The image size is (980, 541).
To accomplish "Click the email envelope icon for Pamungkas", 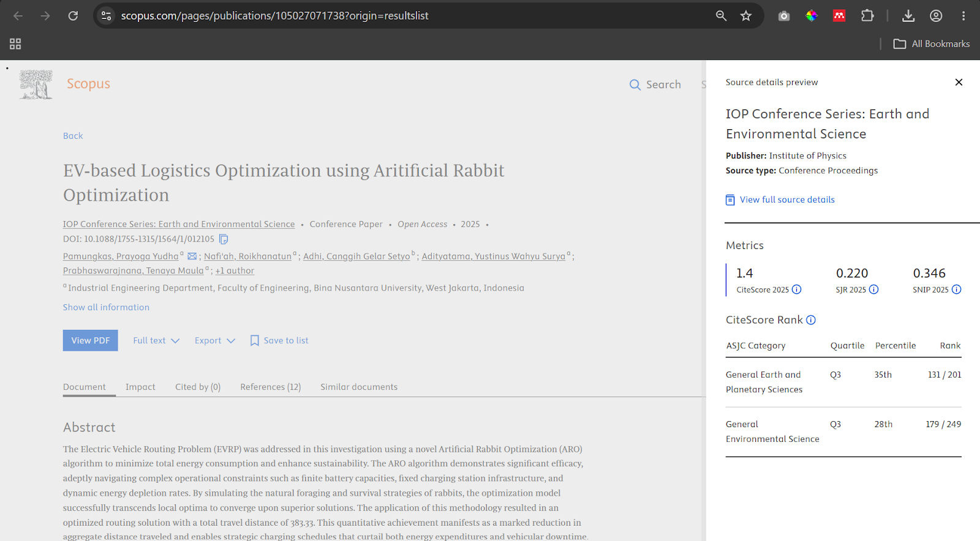I will tap(192, 256).
